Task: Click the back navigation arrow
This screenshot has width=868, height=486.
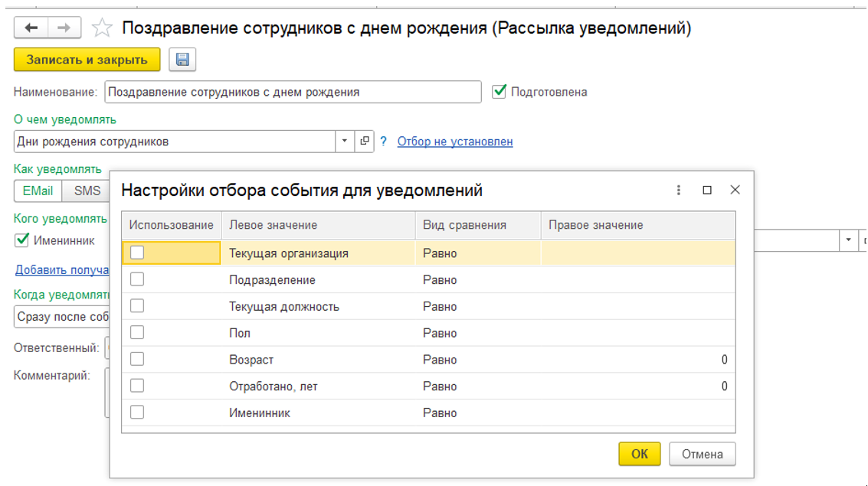Action: (x=31, y=28)
